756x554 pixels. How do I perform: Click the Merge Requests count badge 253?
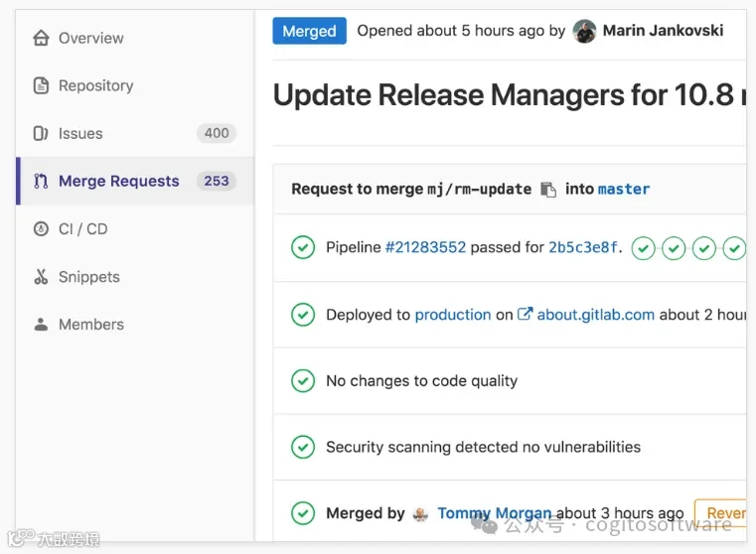(x=216, y=181)
